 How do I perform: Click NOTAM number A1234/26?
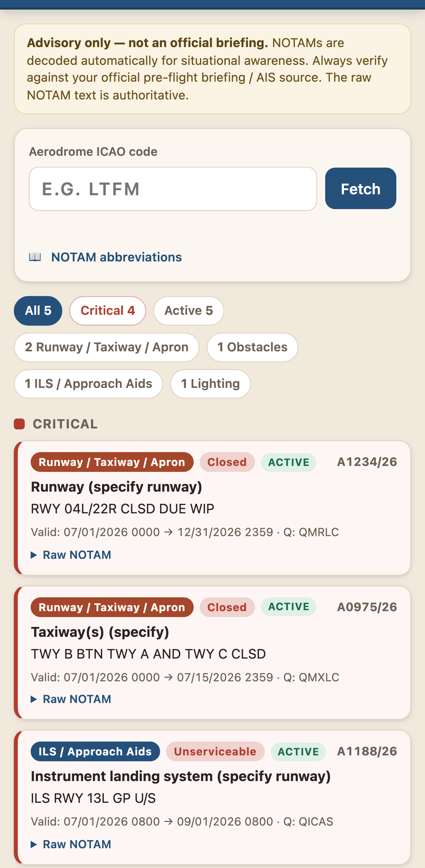pos(367,462)
